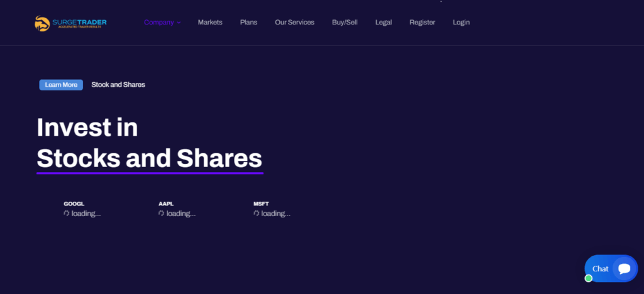
Task: Click the Stock and Shares label
Action: click(x=118, y=85)
